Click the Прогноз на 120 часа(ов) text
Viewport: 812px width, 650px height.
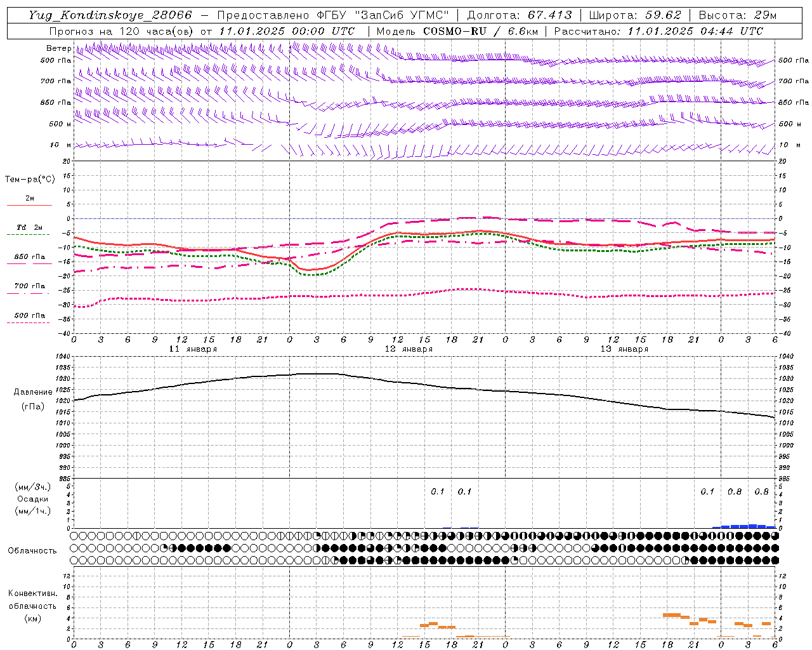point(122,31)
